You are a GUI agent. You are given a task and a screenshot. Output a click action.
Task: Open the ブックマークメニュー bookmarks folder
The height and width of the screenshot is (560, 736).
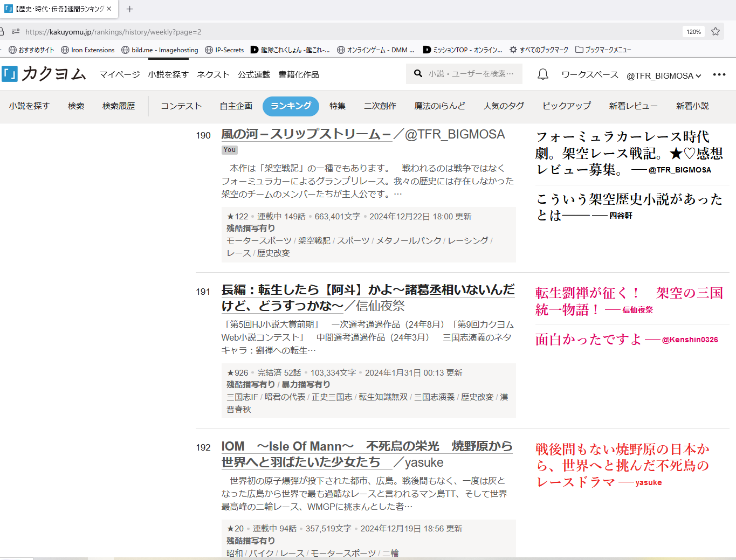pyautogui.click(x=603, y=50)
